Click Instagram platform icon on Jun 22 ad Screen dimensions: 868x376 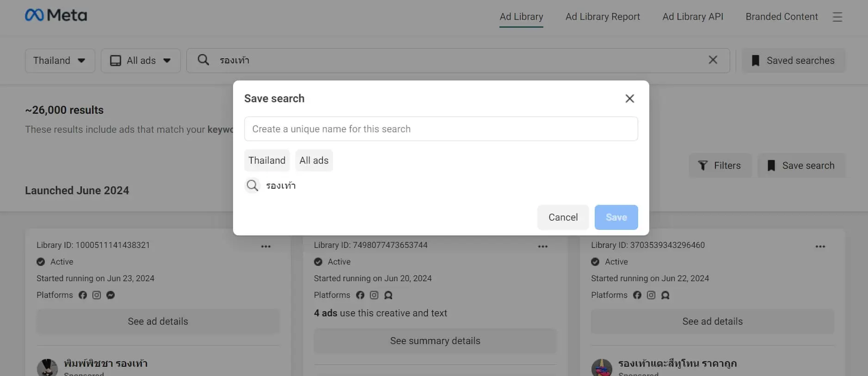click(651, 295)
